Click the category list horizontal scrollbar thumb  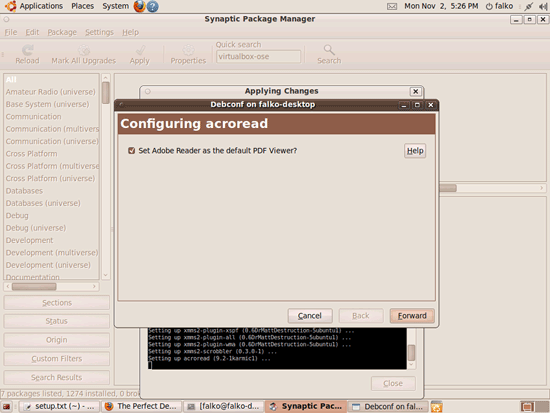[x=34, y=287]
